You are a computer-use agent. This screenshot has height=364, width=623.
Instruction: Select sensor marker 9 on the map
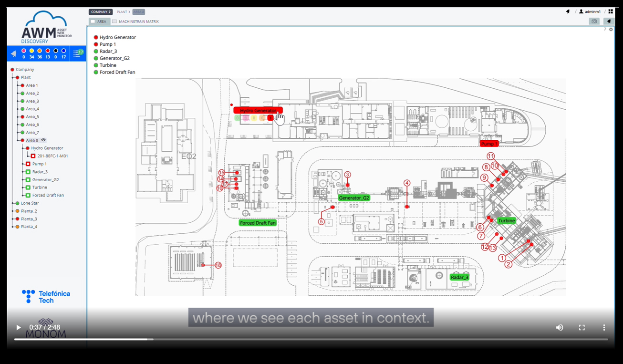(484, 177)
